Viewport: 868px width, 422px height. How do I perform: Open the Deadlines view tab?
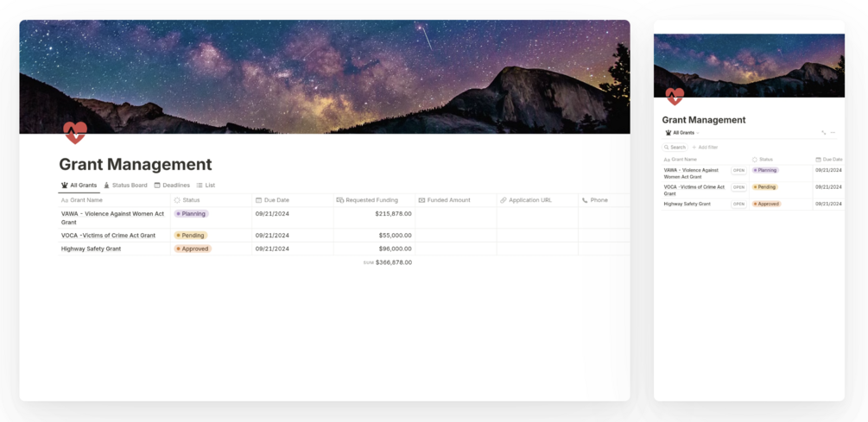pyautogui.click(x=172, y=186)
